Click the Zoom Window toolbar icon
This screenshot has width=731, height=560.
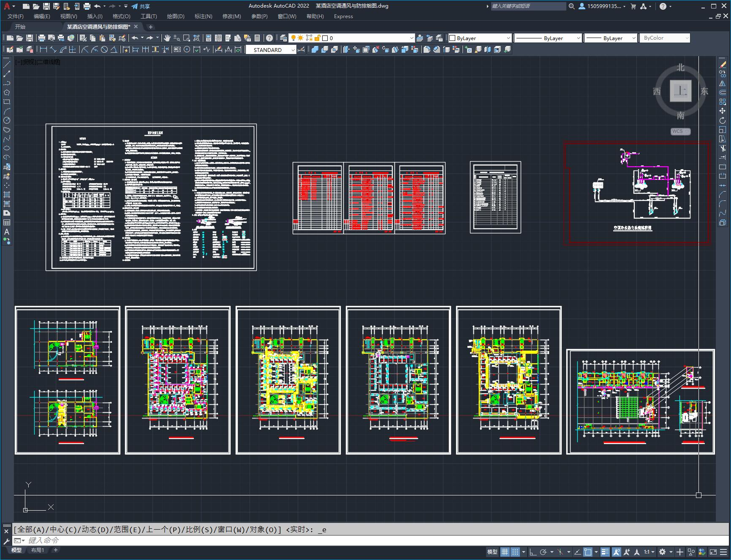(x=187, y=38)
